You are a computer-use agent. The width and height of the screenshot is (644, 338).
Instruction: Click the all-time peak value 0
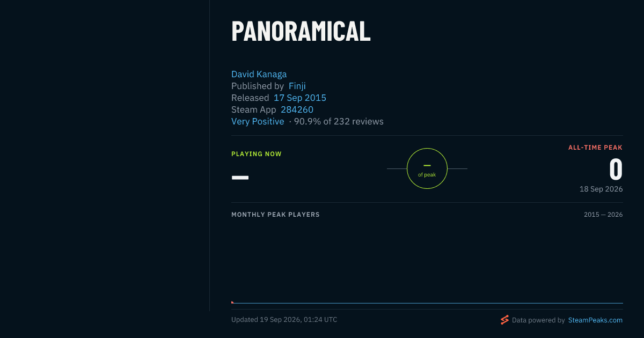[616, 170]
